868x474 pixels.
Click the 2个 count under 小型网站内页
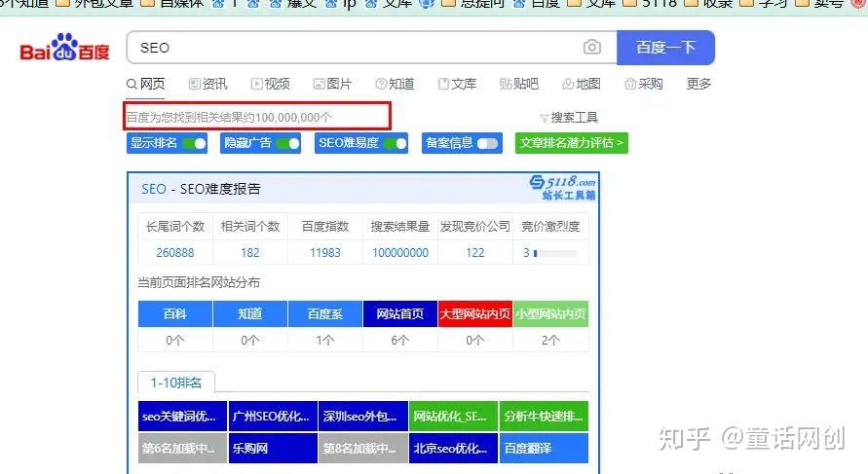click(550, 340)
